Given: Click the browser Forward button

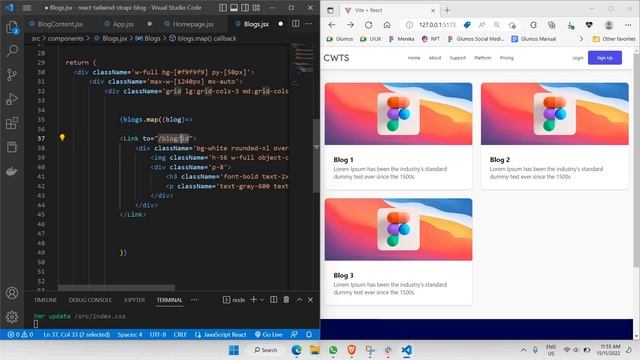Looking at the screenshot, I should pos(350,25).
